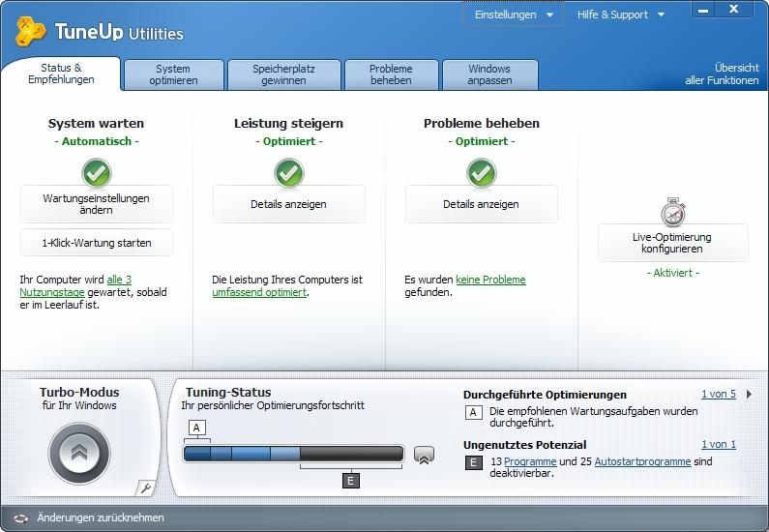Click the chevron button beside tuning progress bar
Image resolution: width=769 pixels, height=532 pixels.
(424, 455)
